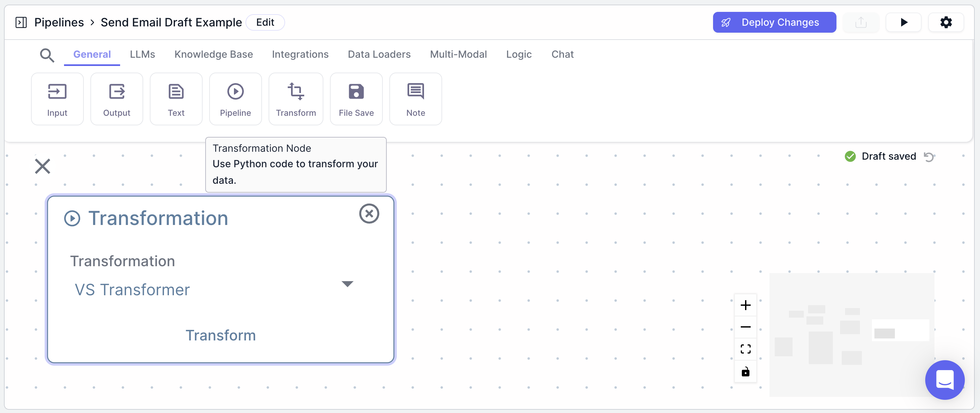The width and height of the screenshot is (980, 413).
Task: Add an Output node to the pipeline
Action: (116, 99)
